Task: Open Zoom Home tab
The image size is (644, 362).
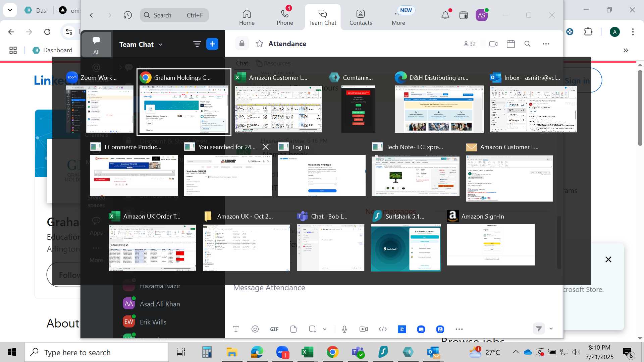Action: [247, 17]
